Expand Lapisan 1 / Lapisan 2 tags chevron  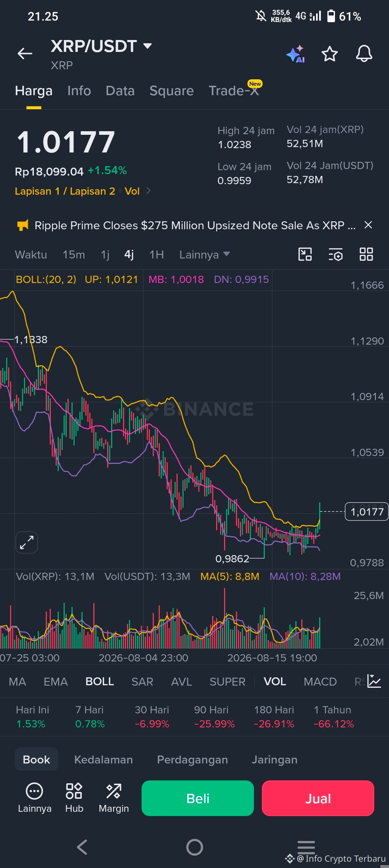(148, 191)
